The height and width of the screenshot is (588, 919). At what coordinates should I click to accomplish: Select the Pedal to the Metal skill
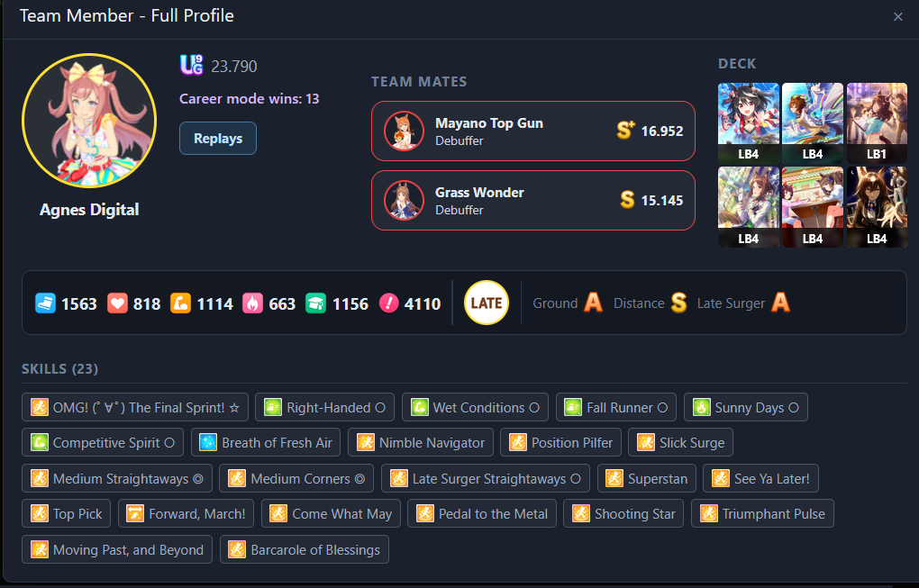(x=482, y=513)
